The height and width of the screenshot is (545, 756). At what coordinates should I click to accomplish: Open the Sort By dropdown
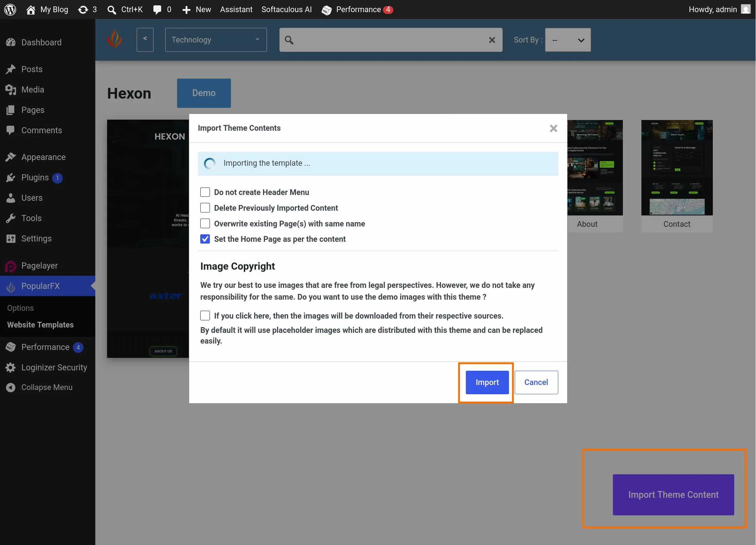[568, 40]
